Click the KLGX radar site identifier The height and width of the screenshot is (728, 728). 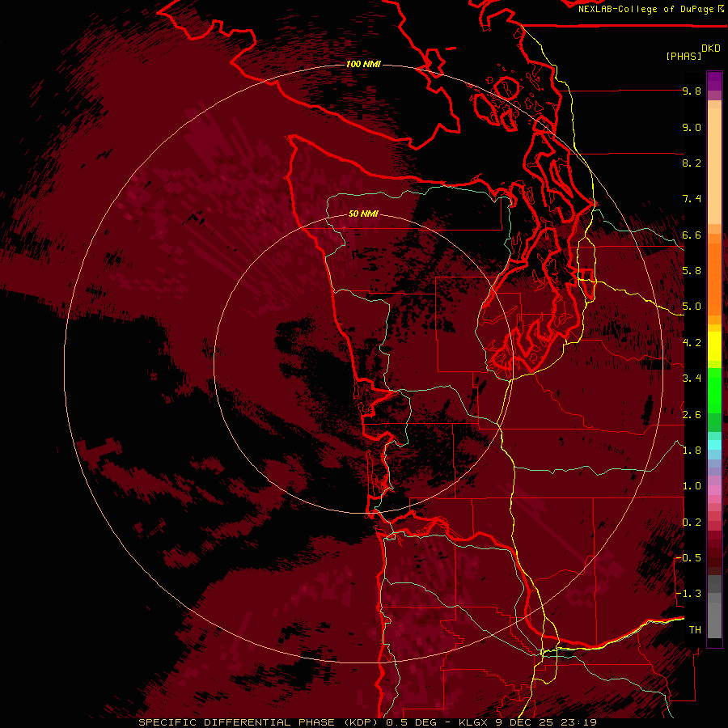[x=473, y=722]
